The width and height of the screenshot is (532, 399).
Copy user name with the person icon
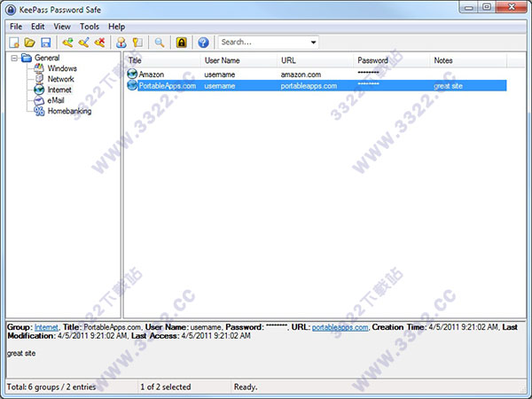point(121,43)
